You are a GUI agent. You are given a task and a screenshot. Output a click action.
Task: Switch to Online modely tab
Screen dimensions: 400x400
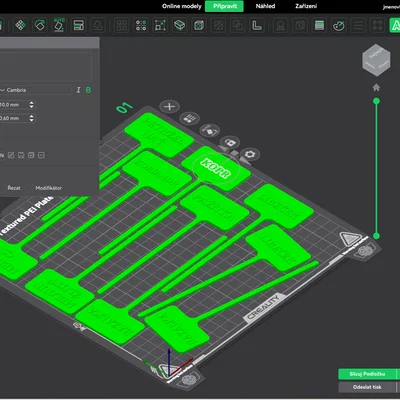click(x=182, y=6)
